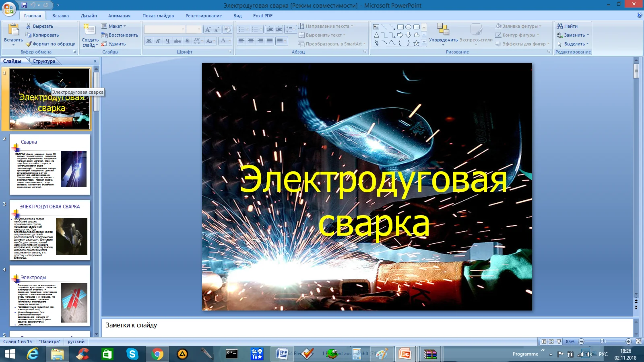Toggle align text right

(x=260, y=41)
